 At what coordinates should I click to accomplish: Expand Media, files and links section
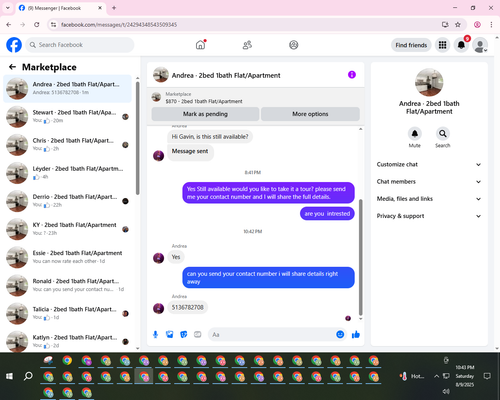point(429,199)
